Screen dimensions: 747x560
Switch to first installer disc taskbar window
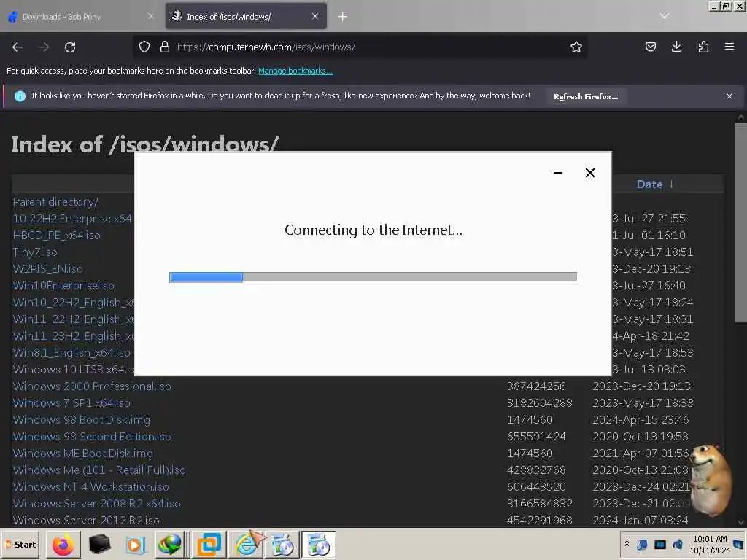point(282,545)
